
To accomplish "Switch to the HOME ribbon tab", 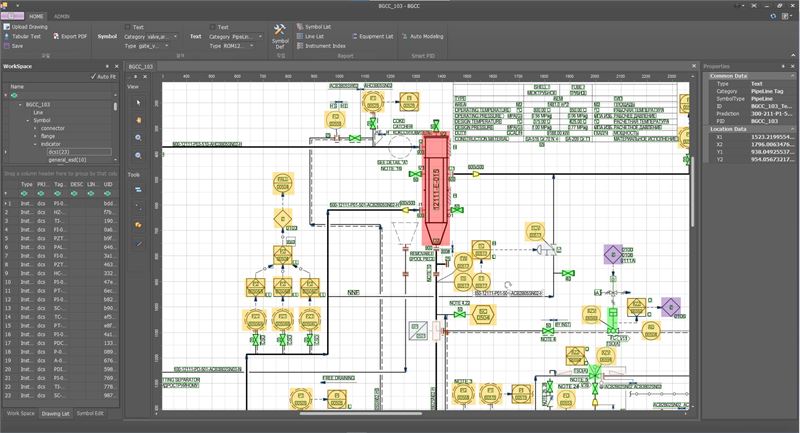I will click(x=36, y=16).
